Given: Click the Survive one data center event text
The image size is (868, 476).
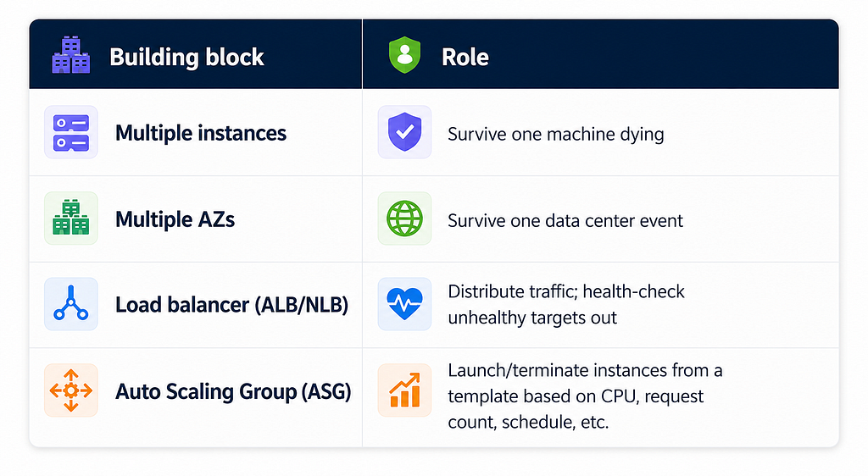Looking at the screenshot, I should pos(565,220).
